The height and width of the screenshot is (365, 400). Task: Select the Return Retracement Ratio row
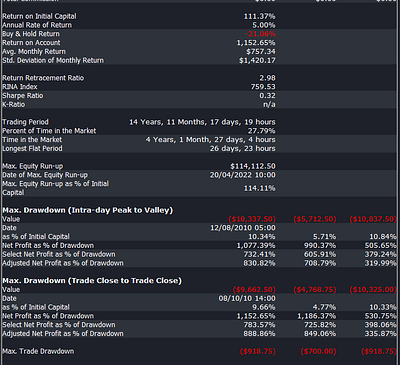200,78
